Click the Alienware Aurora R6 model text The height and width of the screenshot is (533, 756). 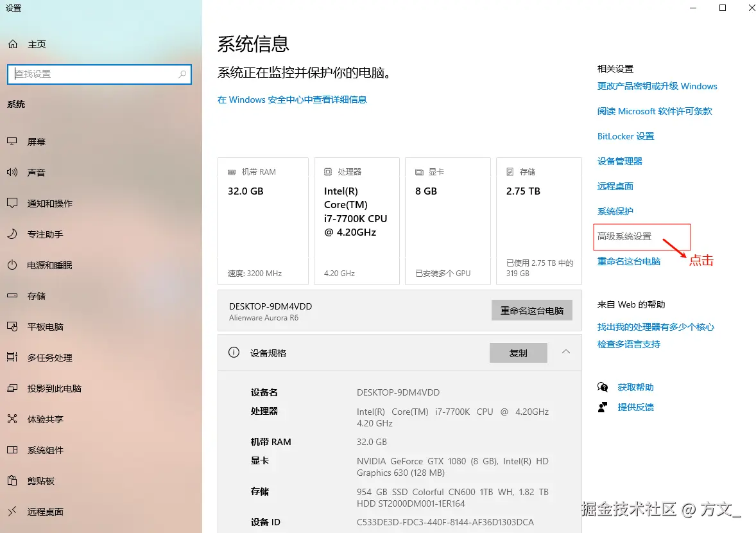tap(264, 318)
